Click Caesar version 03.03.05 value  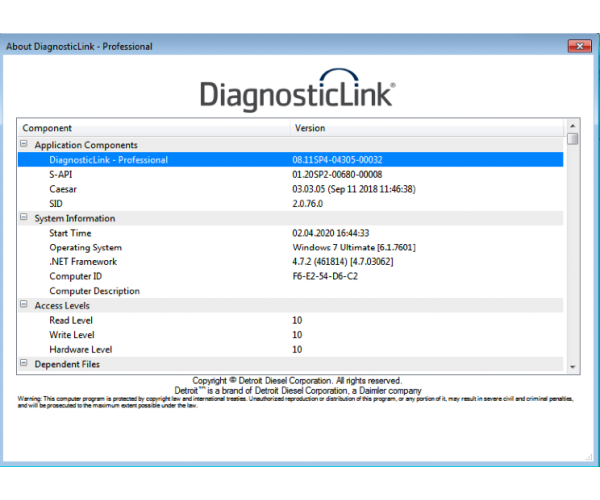coord(354,189)
